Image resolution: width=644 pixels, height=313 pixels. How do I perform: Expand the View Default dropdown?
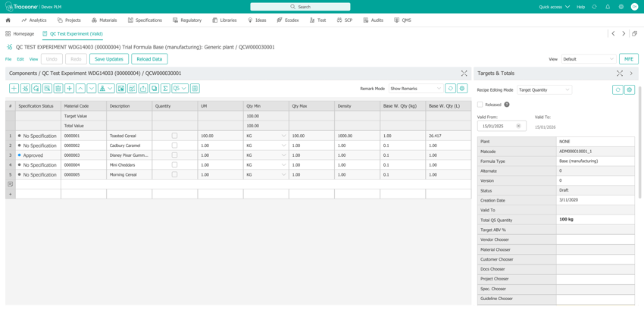[x=588, y=59]
